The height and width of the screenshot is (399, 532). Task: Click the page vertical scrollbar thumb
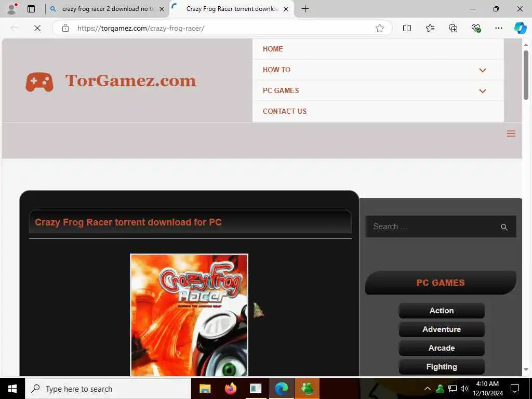(x=526, y=75)
